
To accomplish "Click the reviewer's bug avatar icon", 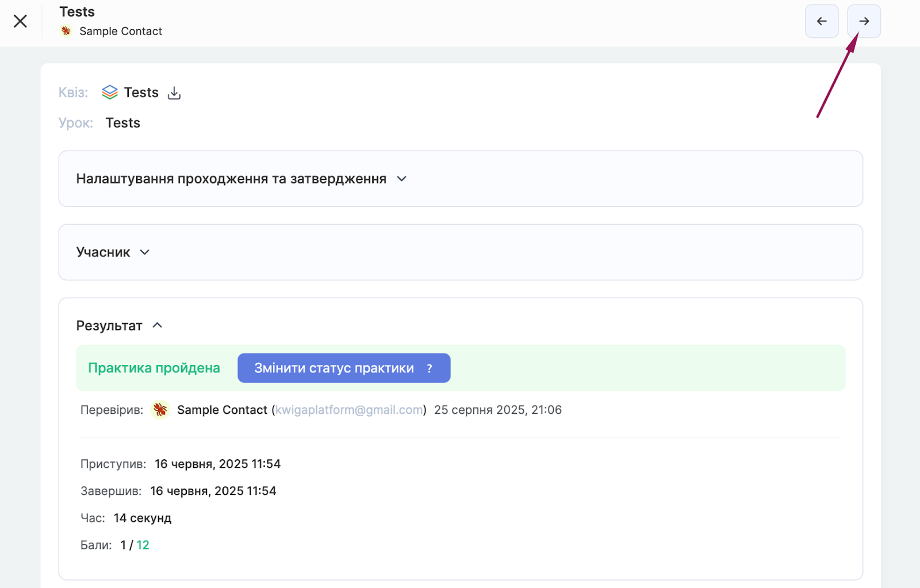I will coord(160,410).
